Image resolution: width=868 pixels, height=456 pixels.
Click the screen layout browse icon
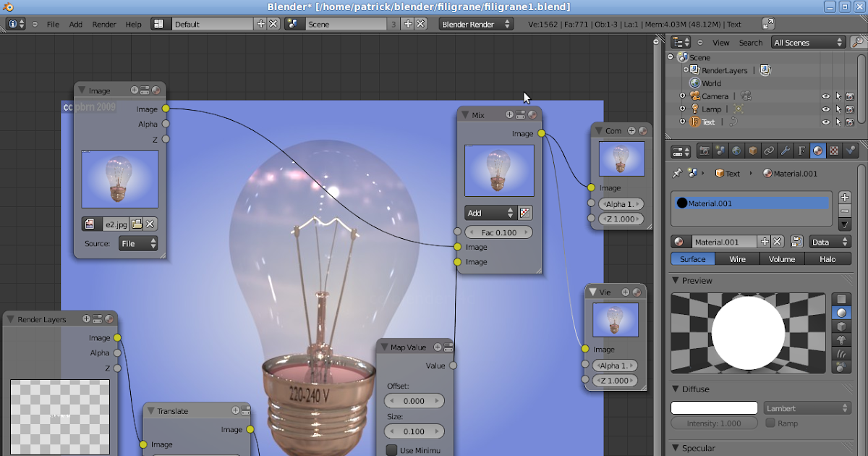[x=160, y=24]
